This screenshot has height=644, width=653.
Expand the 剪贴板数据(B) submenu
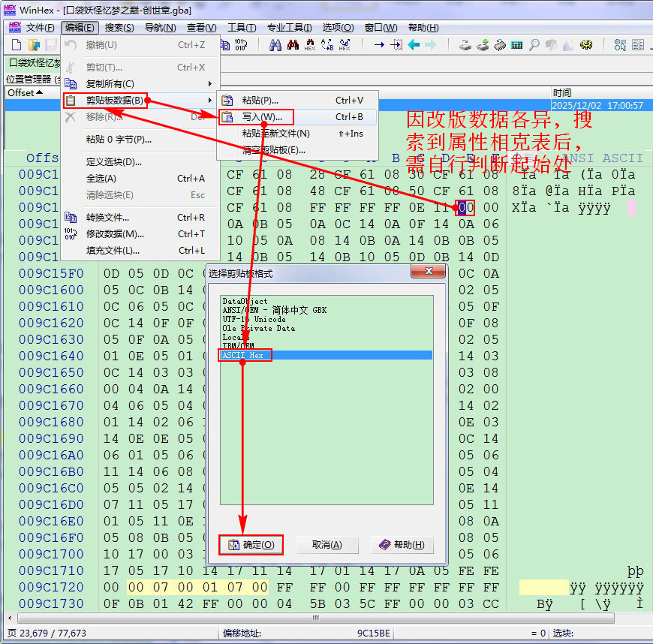pyautogui.click(x=140, y=101)
